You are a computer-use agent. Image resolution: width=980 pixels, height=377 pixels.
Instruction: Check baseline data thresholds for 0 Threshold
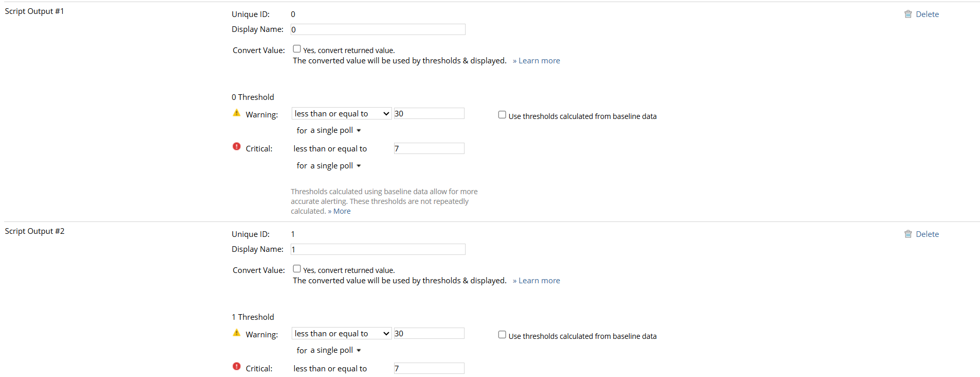[502, 115]
